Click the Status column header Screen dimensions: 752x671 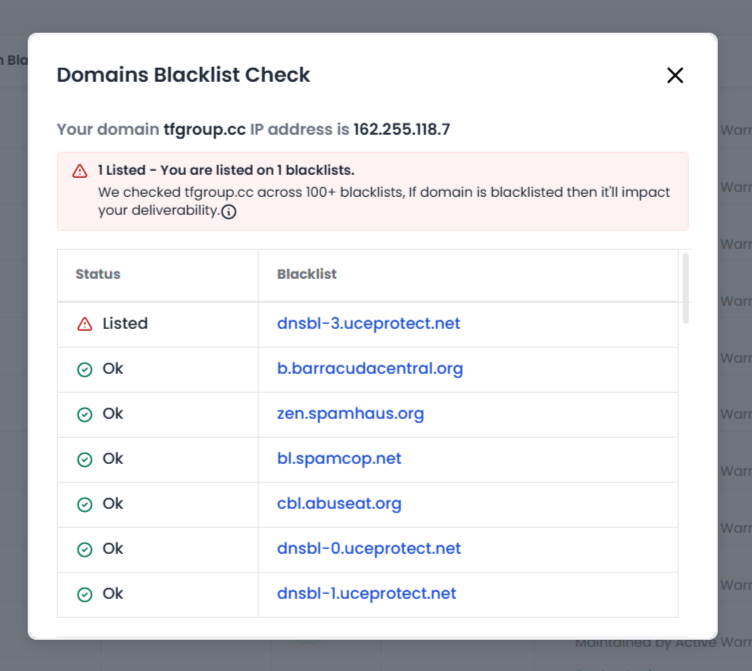[98, 274]
